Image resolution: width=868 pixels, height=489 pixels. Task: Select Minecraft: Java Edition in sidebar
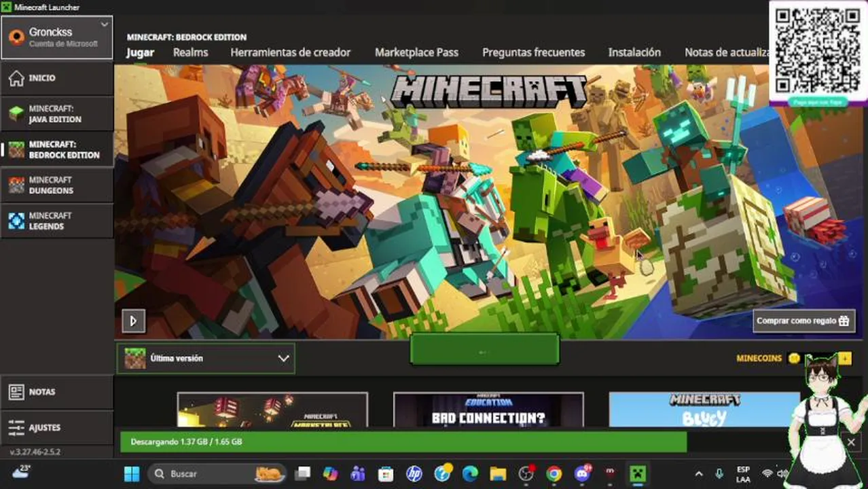(x=57, y=113)
